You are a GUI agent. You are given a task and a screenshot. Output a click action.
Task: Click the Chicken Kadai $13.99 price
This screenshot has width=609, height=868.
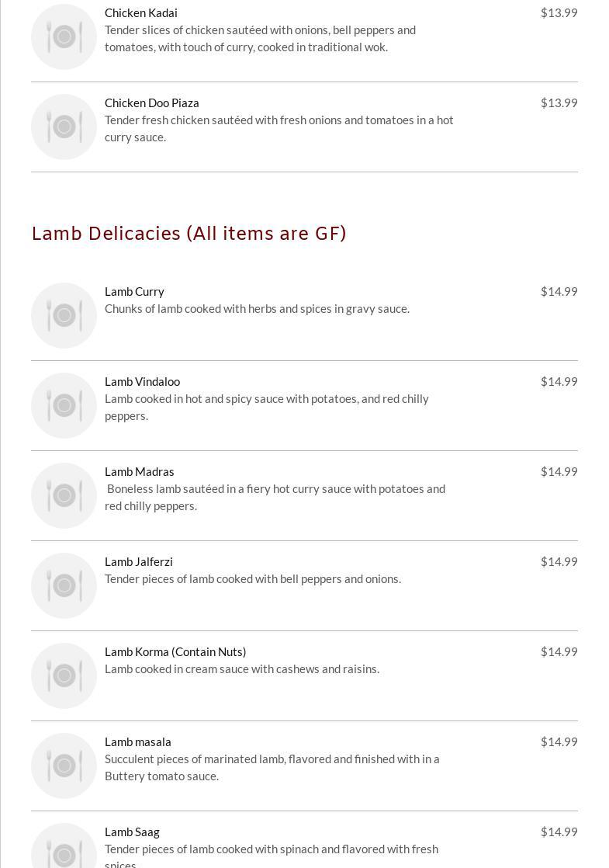[x=559, y=12]
